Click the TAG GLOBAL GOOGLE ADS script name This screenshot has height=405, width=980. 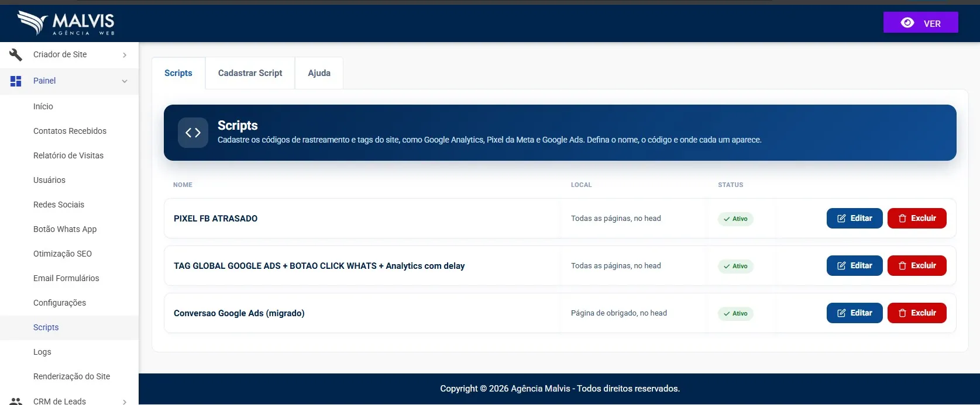pyautogui.click(x=319, y=266)
